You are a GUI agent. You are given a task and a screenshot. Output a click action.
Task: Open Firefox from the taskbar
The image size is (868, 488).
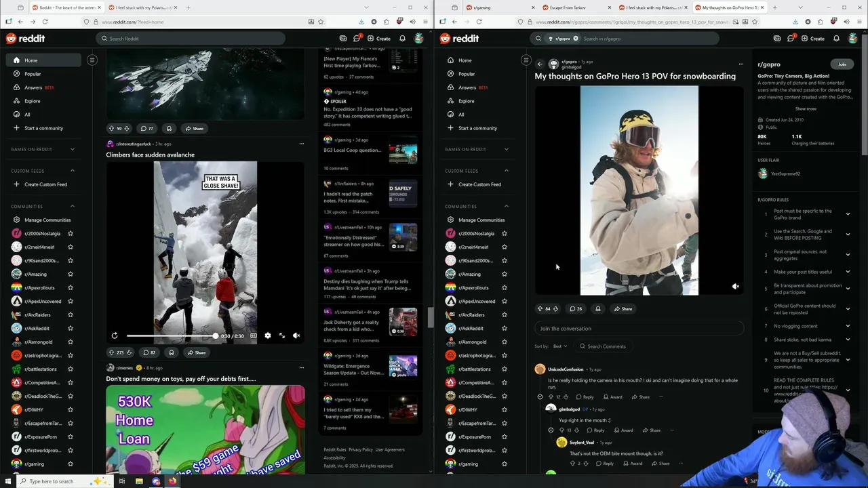(172, 481)
